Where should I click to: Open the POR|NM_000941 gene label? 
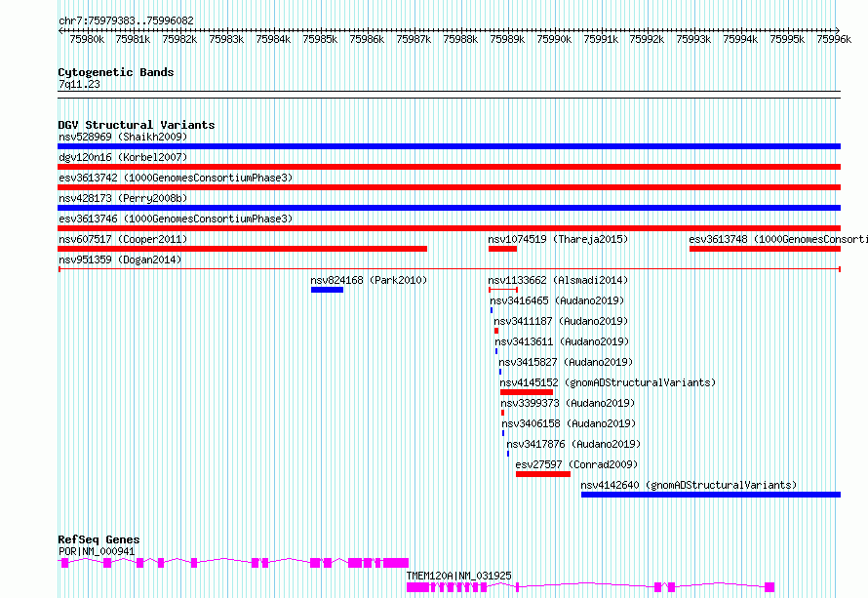pyautogui.click(x=97, y=551)
